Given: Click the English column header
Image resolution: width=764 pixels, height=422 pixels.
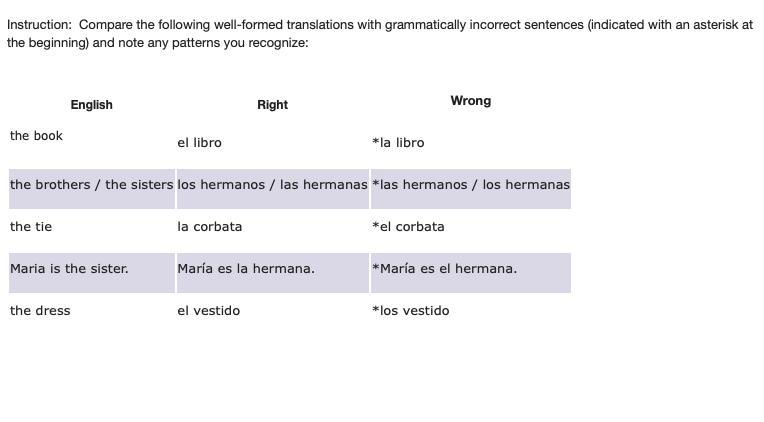Looking at the screenshot, I should 91,105.
